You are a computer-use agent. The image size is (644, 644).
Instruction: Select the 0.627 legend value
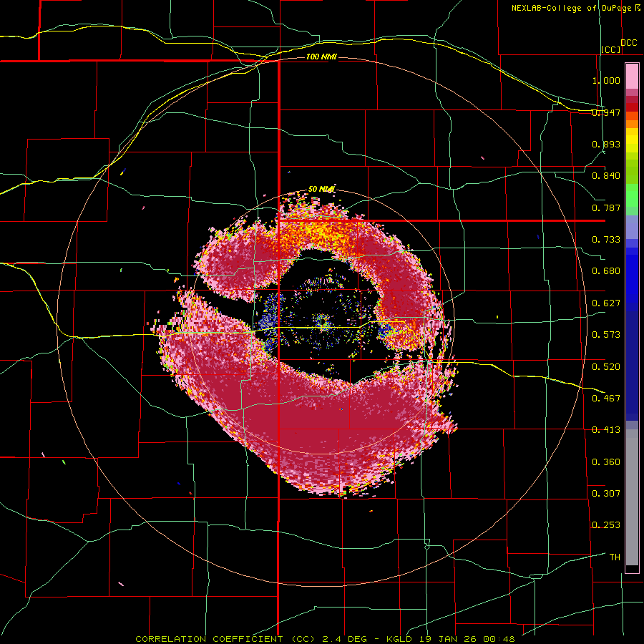coord(606,303)
